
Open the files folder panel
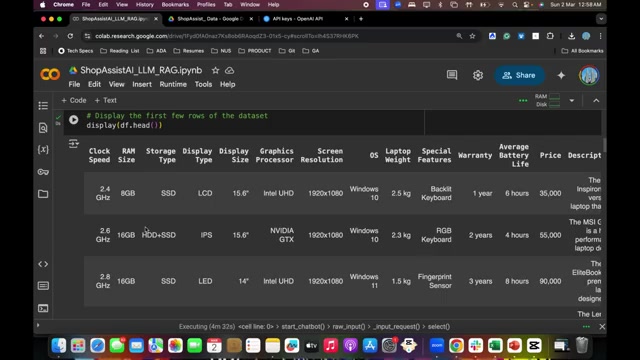(43, 194)
